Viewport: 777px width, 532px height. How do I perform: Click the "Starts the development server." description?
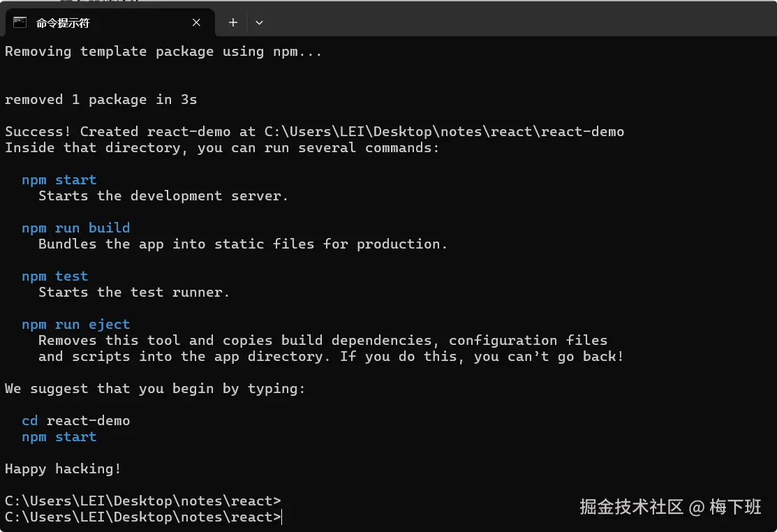click(x=163, y=196)
